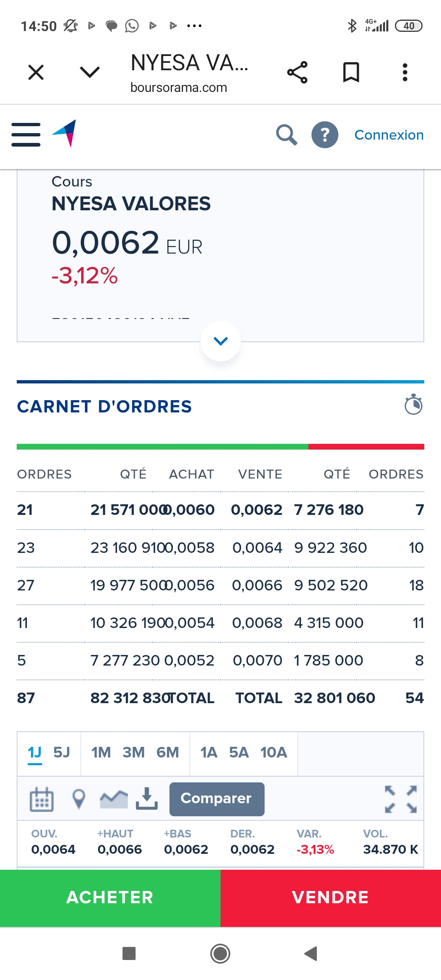Expand the Cours details with round chevron
441x980 pixels.
pyautogui.click(x=220, y=341)
